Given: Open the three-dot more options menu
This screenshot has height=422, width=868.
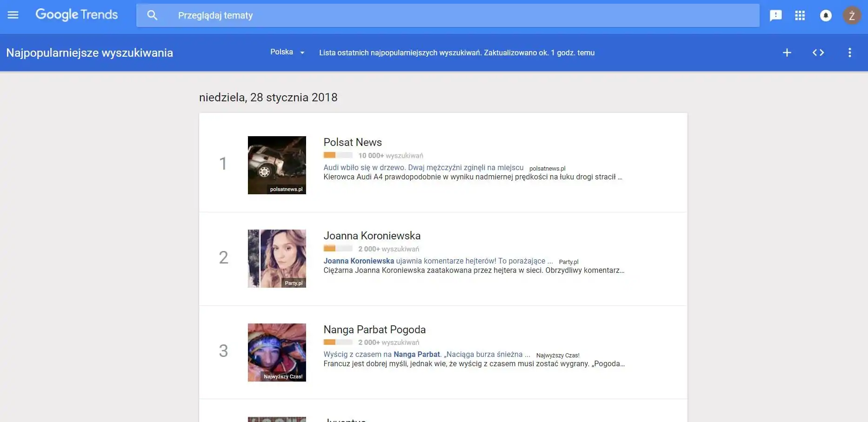Looking at the screenshot, I should pos(849,53).
